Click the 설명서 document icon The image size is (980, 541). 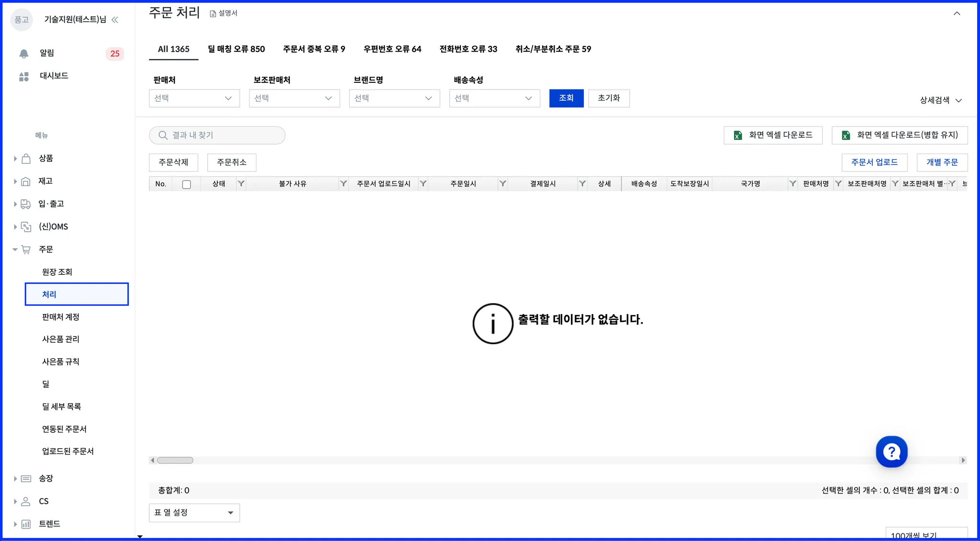pos(213,13)
